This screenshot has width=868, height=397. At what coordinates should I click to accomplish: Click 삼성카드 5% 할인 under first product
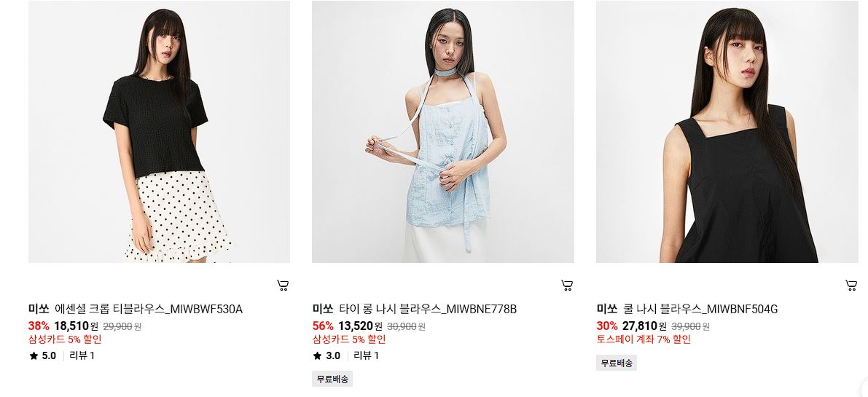65,339
